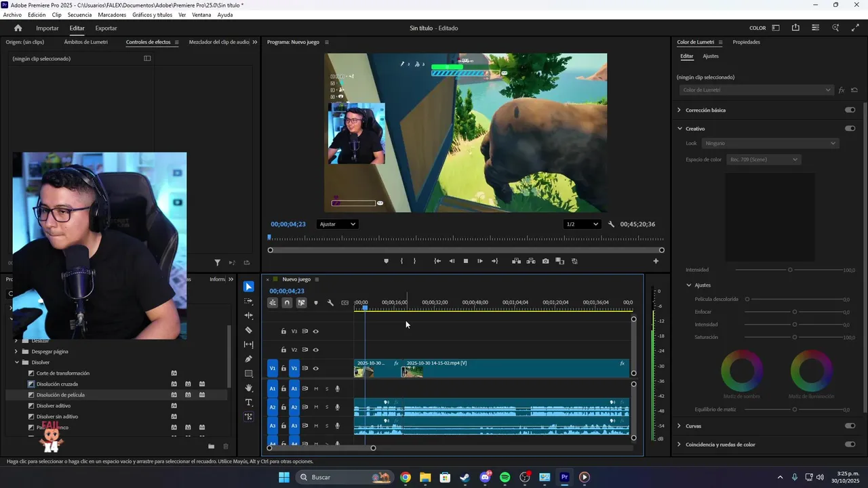
Task: Select the Type tool
Action: pyautogui.click(x=249, y=403)
